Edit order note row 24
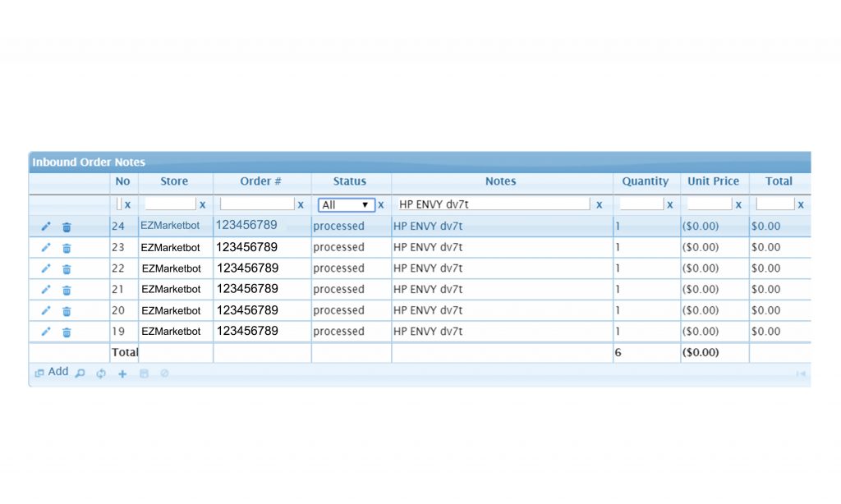This screenshot has width=841, height=504. click(x=46, y=227)
